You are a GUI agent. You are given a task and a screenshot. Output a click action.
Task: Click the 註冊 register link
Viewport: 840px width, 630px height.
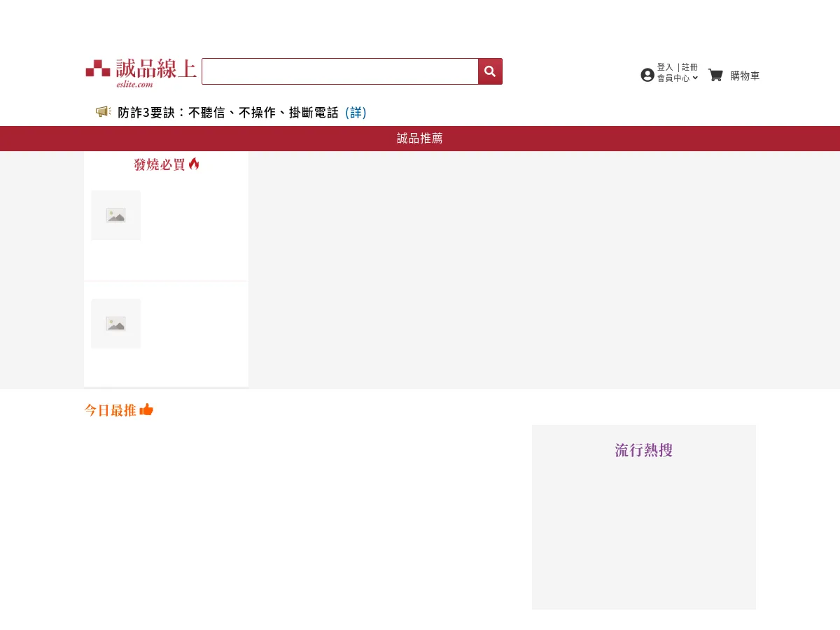[689, 67]
